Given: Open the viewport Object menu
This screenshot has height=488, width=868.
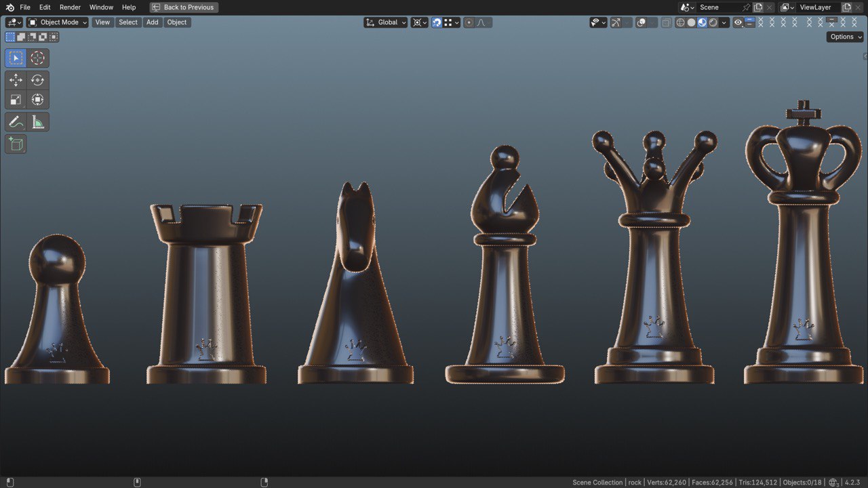Looking at the screenshot, I should click(x=177, y=22).
